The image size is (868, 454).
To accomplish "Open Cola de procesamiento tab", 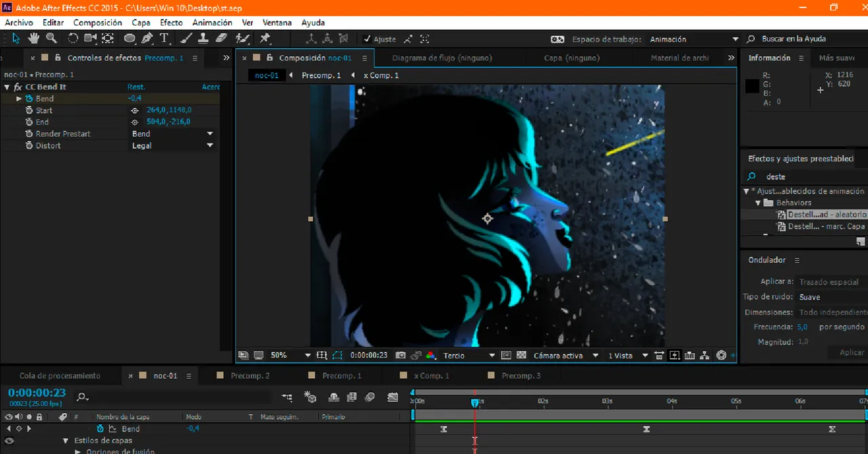I will click(60, 375).
